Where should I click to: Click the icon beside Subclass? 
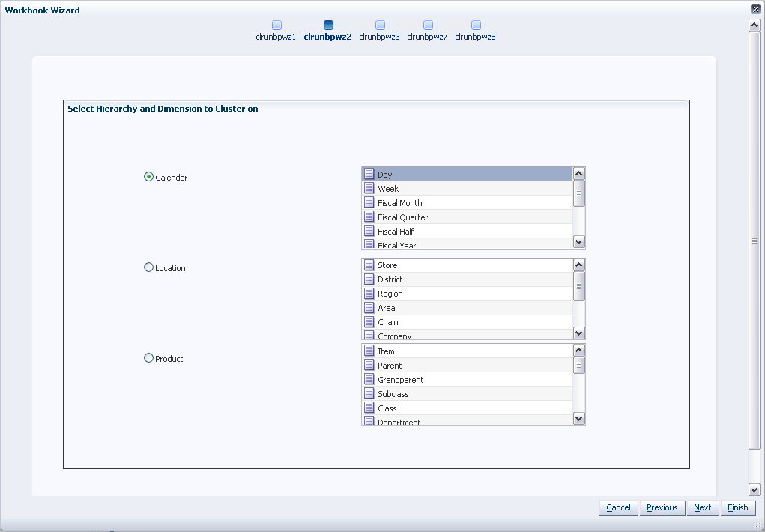369,393
